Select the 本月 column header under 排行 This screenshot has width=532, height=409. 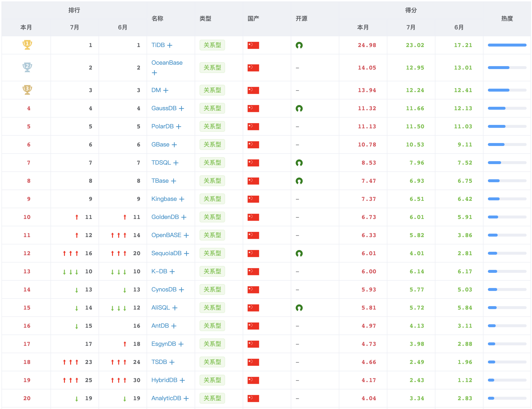coord(26,27)
